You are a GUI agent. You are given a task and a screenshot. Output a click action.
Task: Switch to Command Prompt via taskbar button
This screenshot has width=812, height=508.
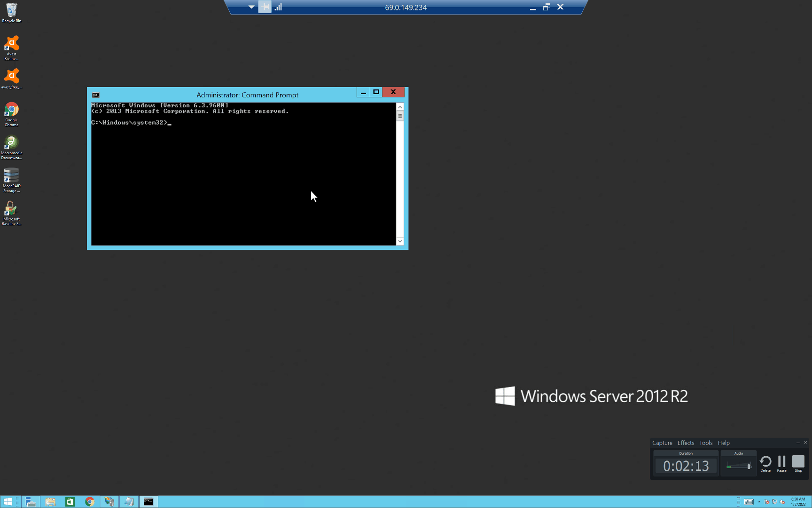coord(148,502)
